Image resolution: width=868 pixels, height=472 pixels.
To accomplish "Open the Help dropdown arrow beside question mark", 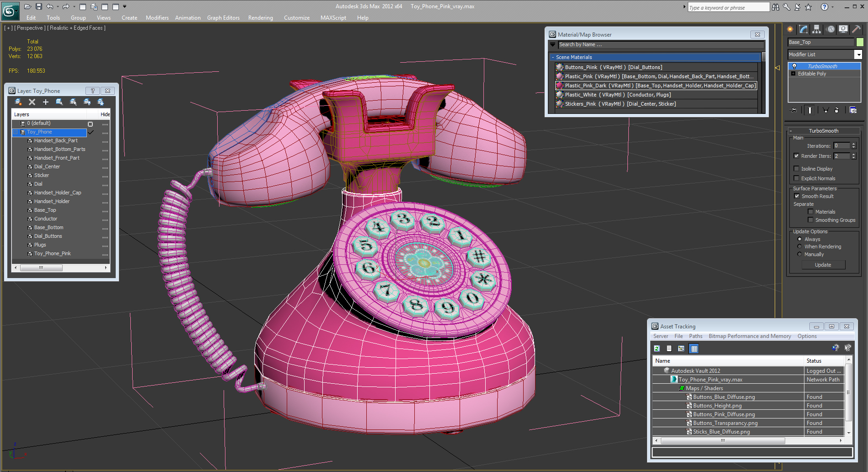I will tap(833, 7).
